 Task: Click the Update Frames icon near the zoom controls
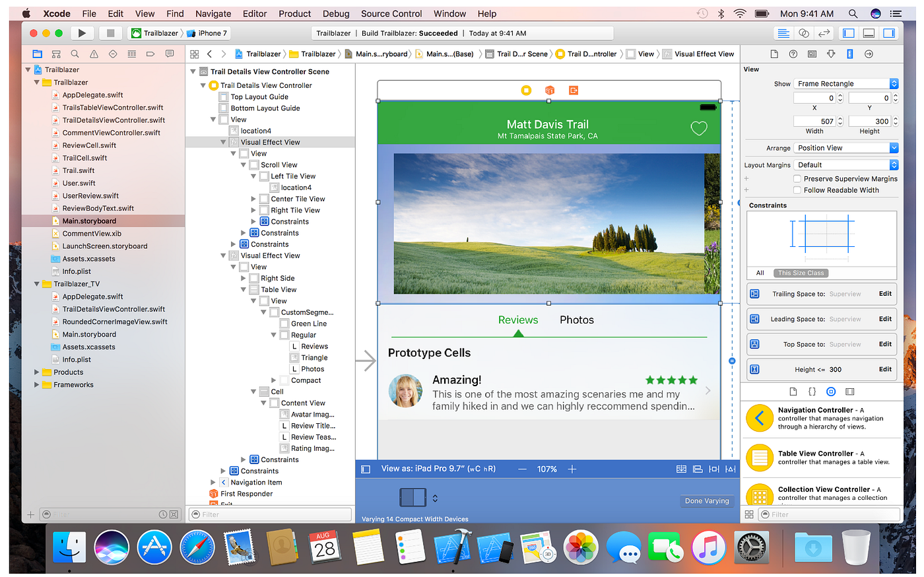coord(681,469)
